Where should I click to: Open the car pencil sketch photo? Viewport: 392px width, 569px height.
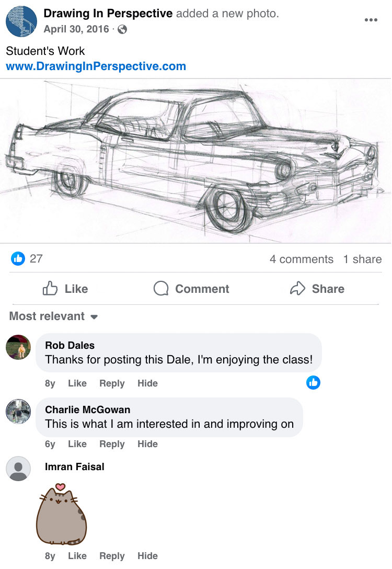[195, 161]
